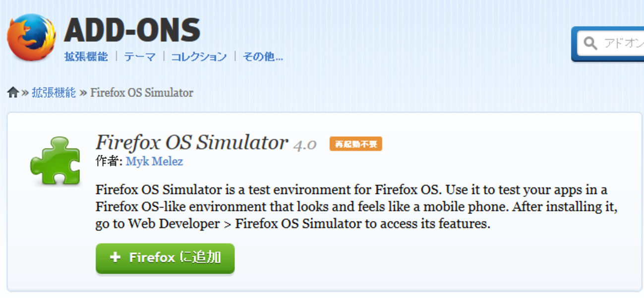The height and width of the screenshot is (301, 644).
Task: Open the 拡張機能 navigation menu
Action: pos(86,57)
